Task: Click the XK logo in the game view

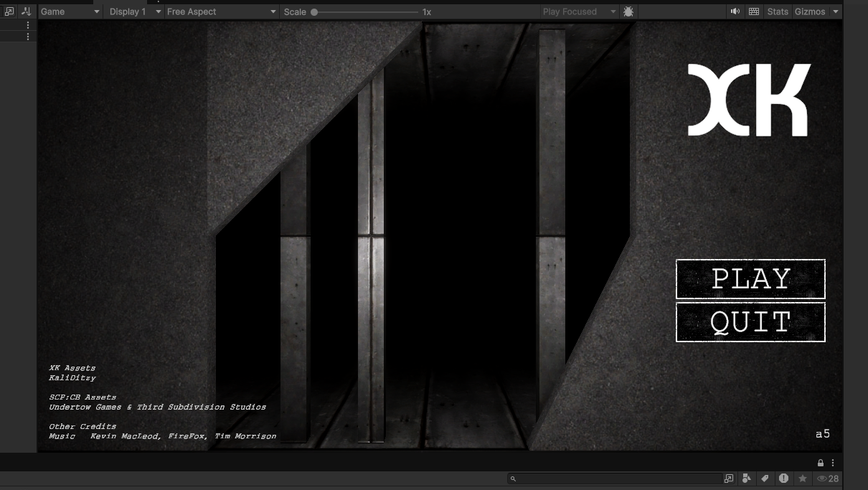Action: pos(749,100)
